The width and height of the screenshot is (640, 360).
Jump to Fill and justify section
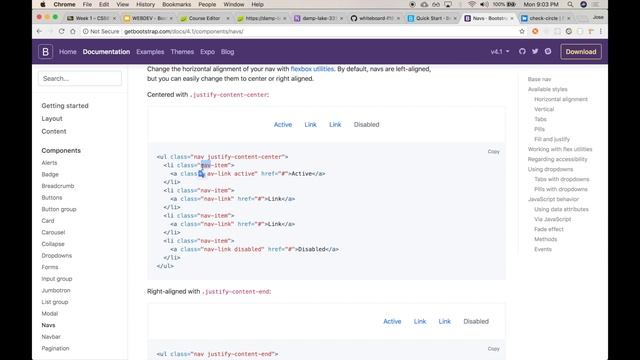tap(552, 139)
